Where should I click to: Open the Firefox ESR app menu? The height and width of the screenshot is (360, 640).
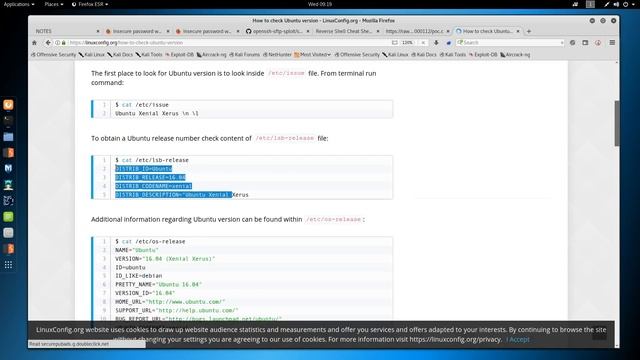click(90, 4)
